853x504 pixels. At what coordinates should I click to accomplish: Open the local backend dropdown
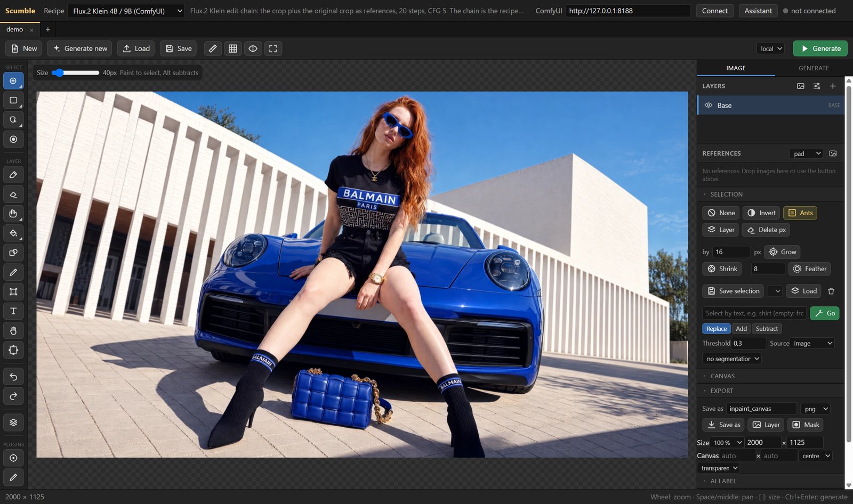click(771, 48)
